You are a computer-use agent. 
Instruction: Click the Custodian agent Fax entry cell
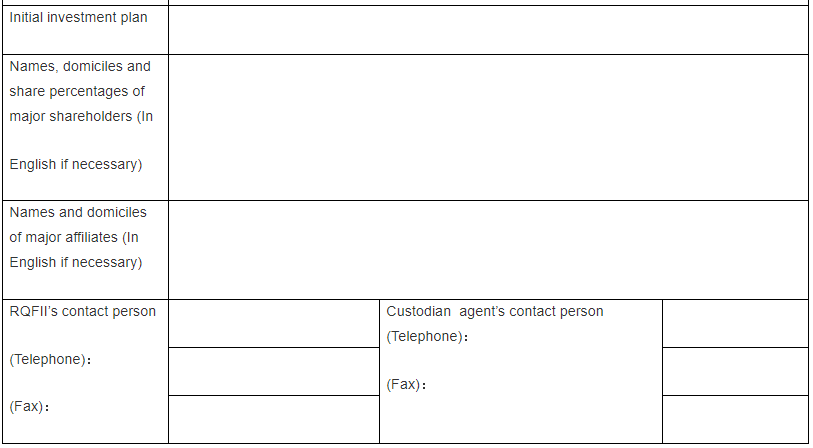[x=735, y=419]
